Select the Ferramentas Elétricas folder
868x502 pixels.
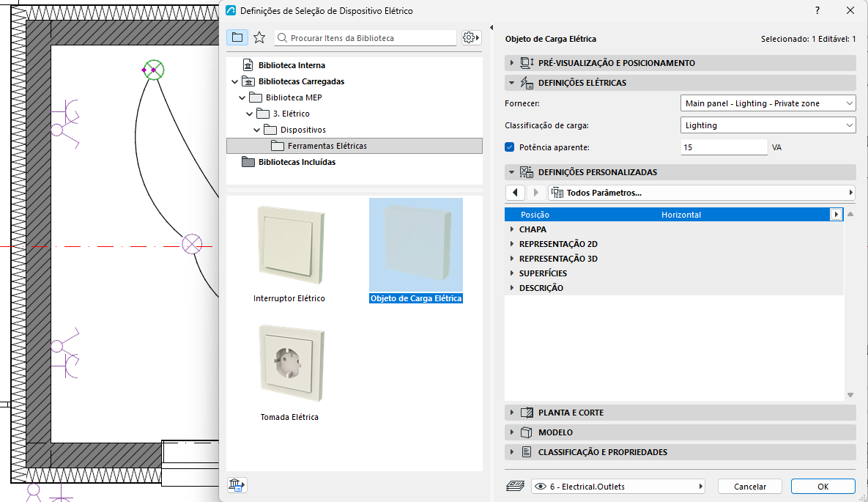[355, 146]
